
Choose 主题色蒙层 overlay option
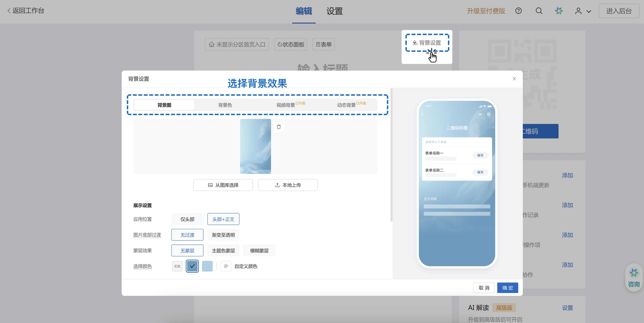223,250
